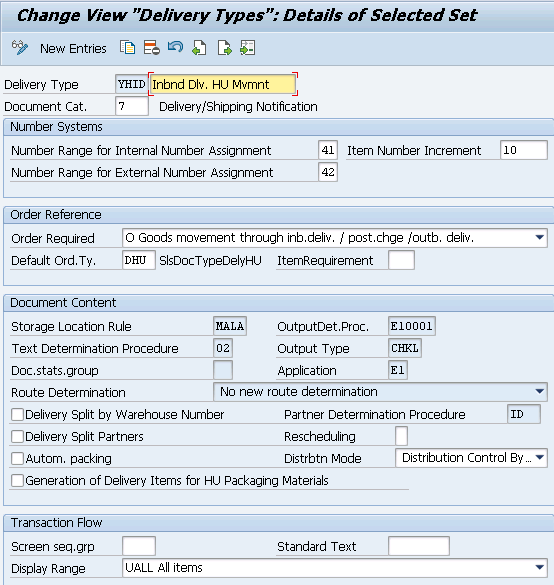Click the New Entries button

tap(73, 49)
